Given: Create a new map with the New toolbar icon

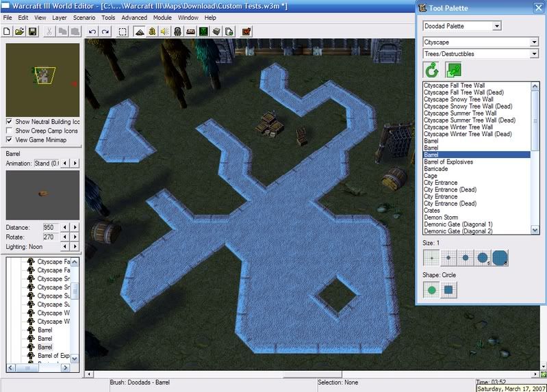Looking at the screenshot, I should point(7,31).
